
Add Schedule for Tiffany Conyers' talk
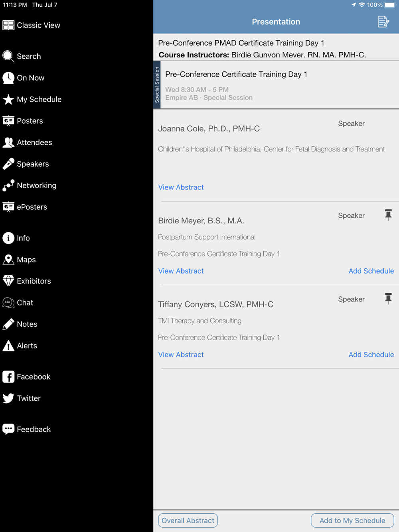(x=371, y=355)
